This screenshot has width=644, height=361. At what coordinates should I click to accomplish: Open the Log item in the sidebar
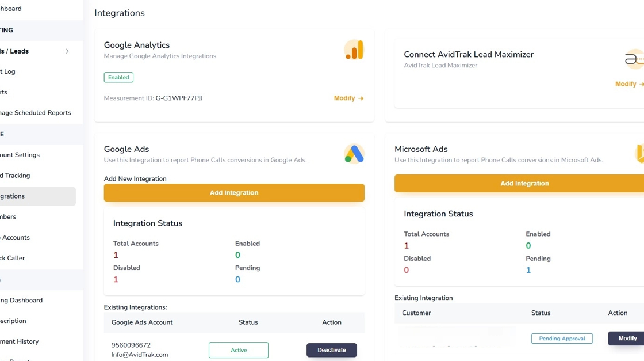click(x=8, y=71)
